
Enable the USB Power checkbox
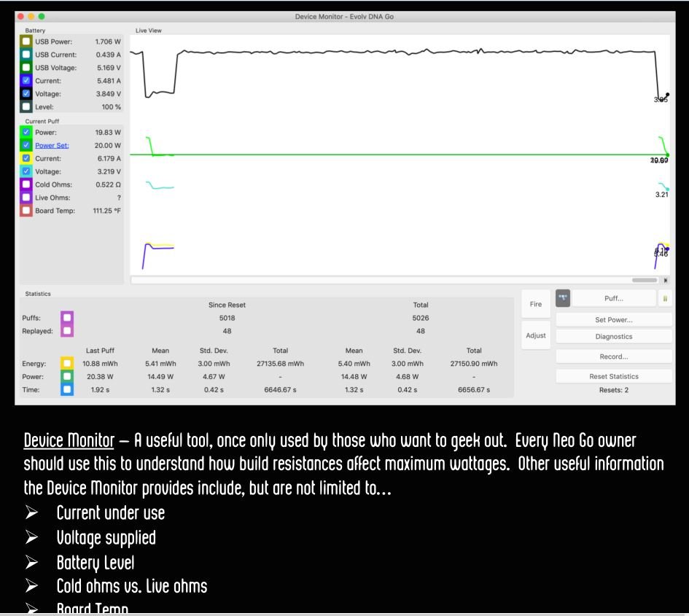(x=26, y=42)
